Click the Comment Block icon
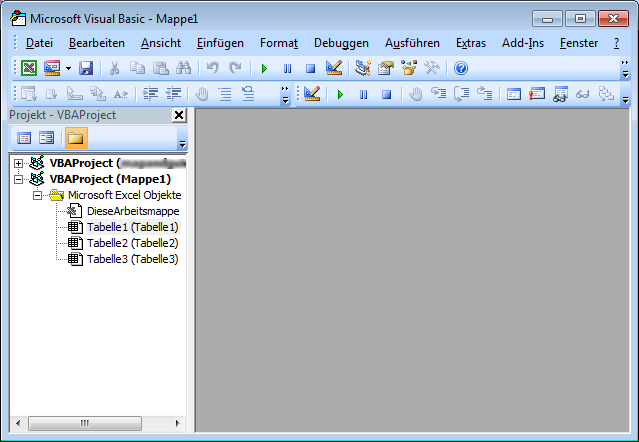Image resolution: width=639 pixels, height=442 pixels. coord(225,94)
